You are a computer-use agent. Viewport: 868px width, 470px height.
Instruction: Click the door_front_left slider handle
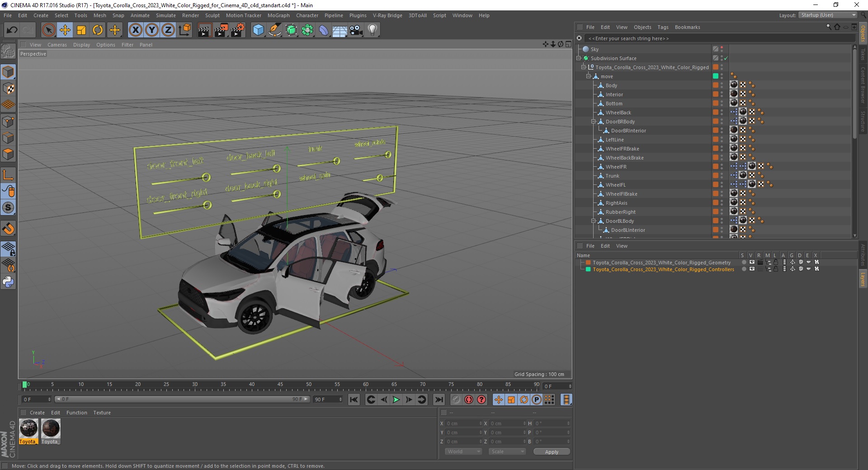pyautogui.click(x=206, y=177)
